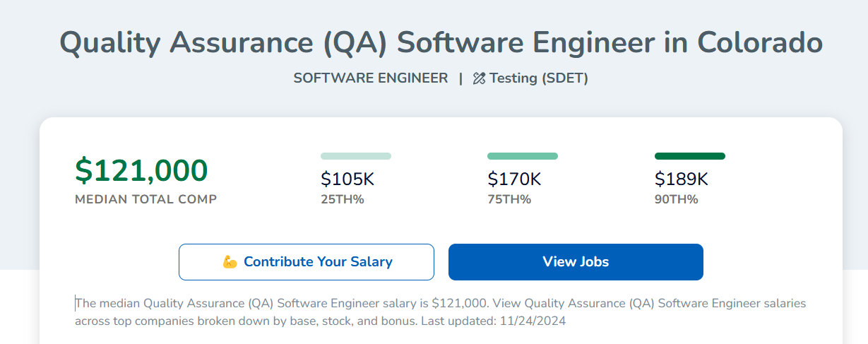Click the median salary description paragraph
The width and height of the screenshot is (868, 344).
click(441, 312)
